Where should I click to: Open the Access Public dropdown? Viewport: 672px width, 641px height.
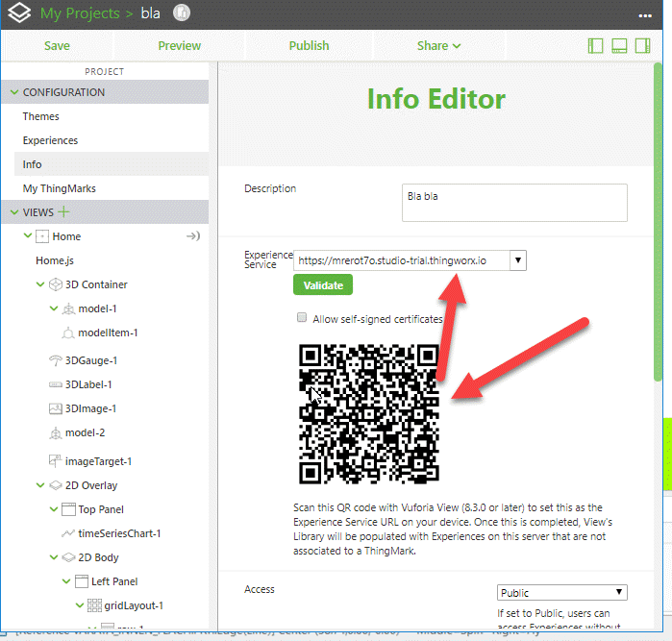(618, 593)
